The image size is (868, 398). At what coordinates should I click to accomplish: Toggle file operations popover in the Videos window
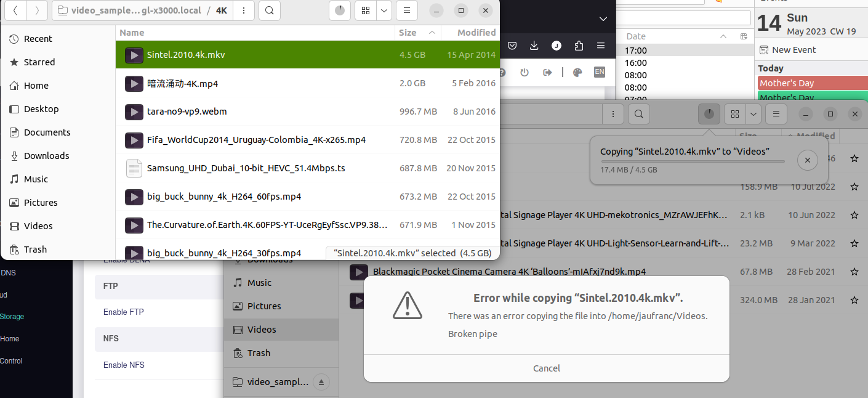(709, 114)
